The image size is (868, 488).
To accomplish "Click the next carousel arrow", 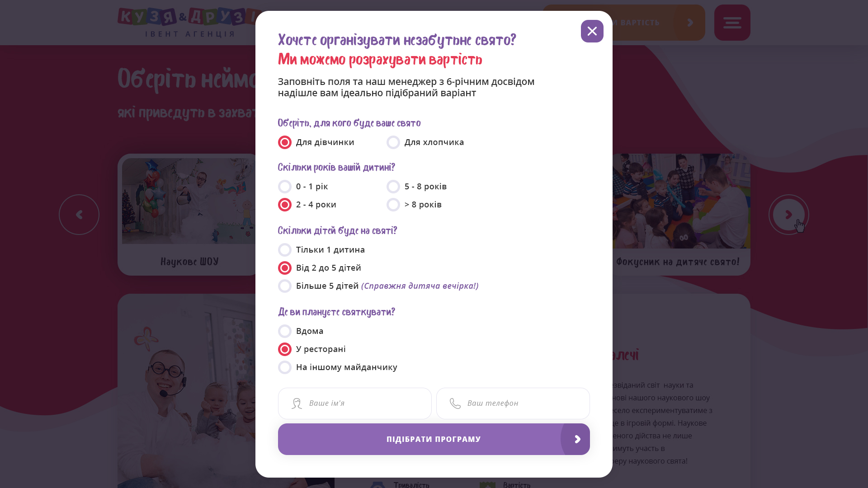I will [789, 215].
